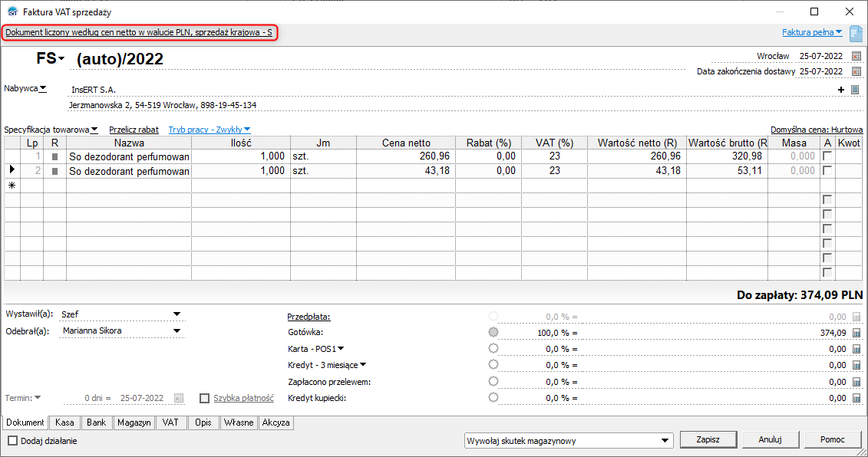Viewport: 868px width, 457px height.
Task: Click the blue document icon at top right
Action: point(856,33)
